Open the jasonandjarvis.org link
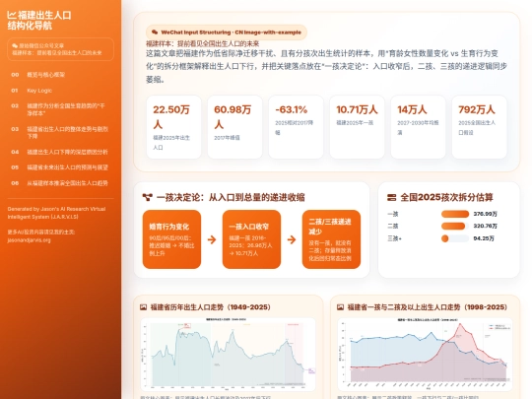Screen dimensions: 532x399 [29, 239]
